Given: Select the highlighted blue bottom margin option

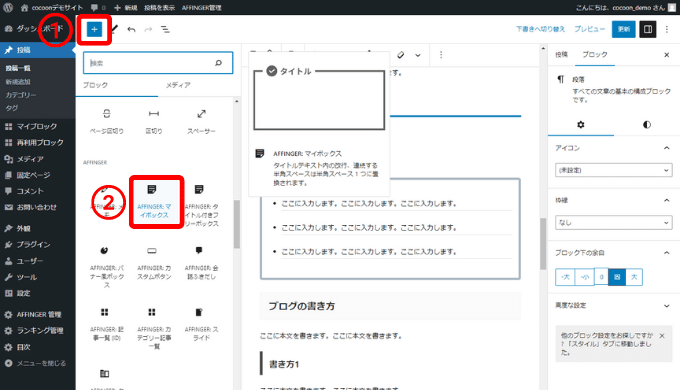Looking at the screenshot, I should [x=617, y=277].
